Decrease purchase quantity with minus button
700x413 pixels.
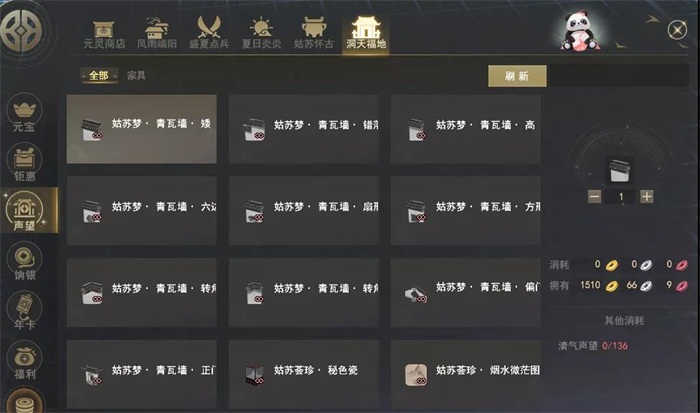tap(594, 196)
